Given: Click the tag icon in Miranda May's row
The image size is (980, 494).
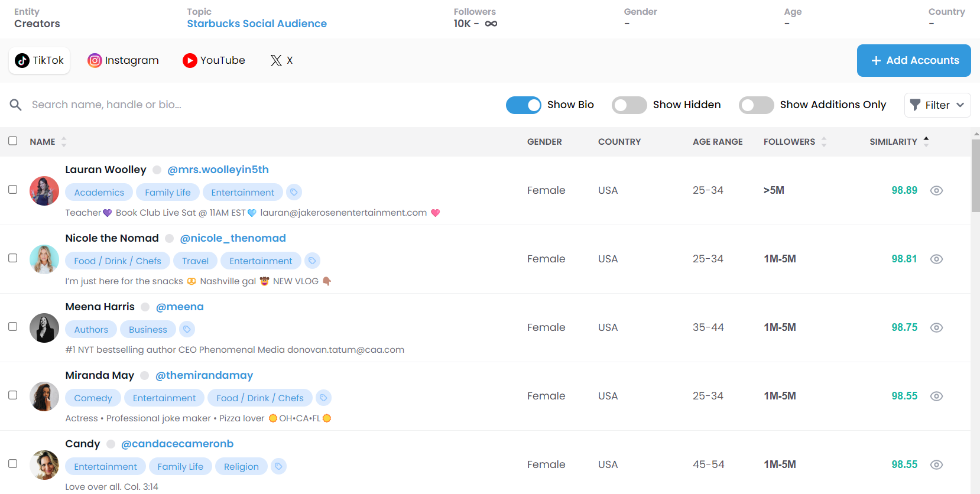Looking at the screenshot, I should click(323, 398).
